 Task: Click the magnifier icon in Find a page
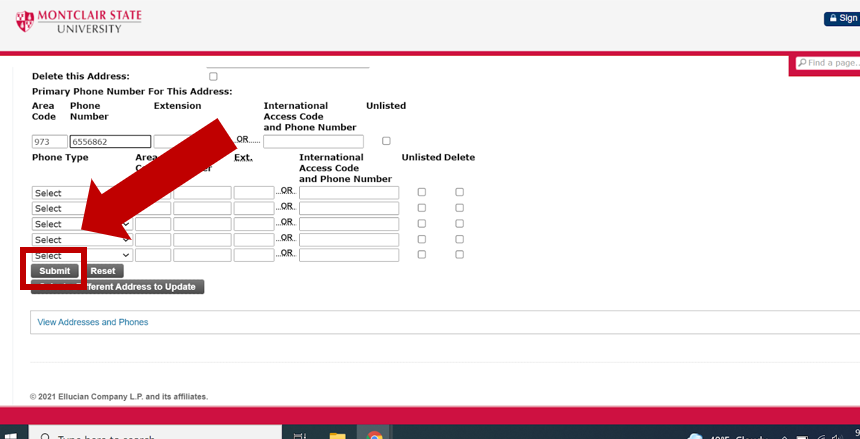pos(802,63)
